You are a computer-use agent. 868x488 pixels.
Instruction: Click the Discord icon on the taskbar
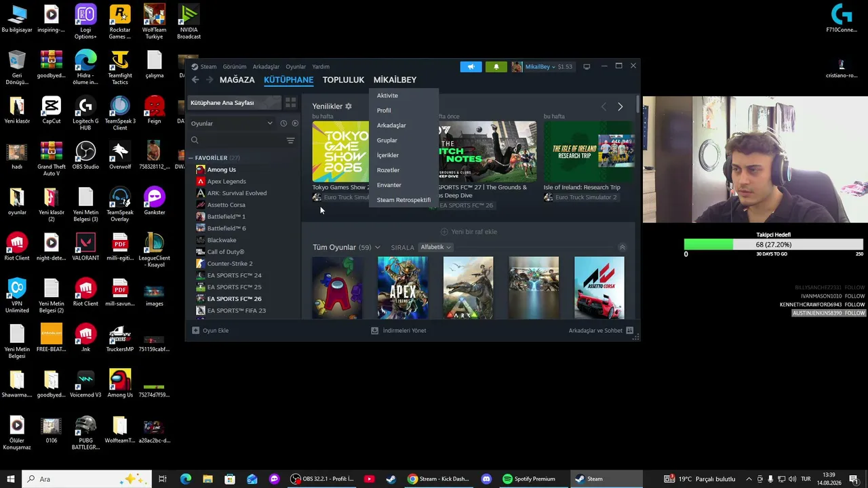486,479
